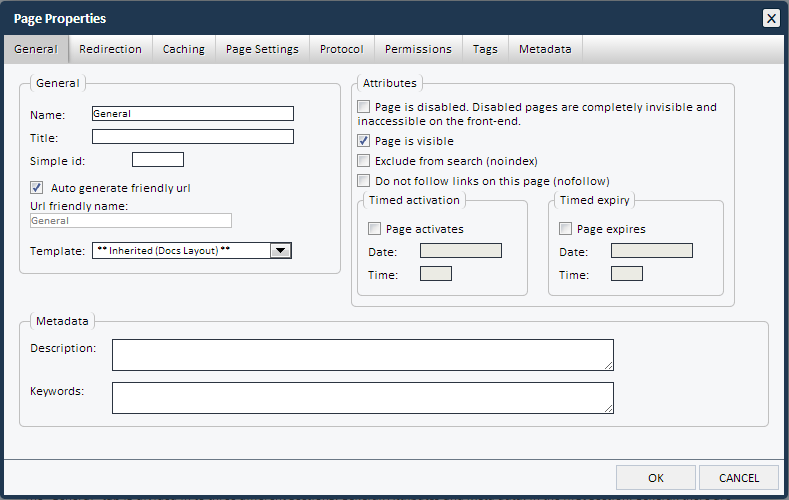Close the Page Properties dialog
Image resolution: width=789 pixels, height=500 pixels.
coord(771,18)
